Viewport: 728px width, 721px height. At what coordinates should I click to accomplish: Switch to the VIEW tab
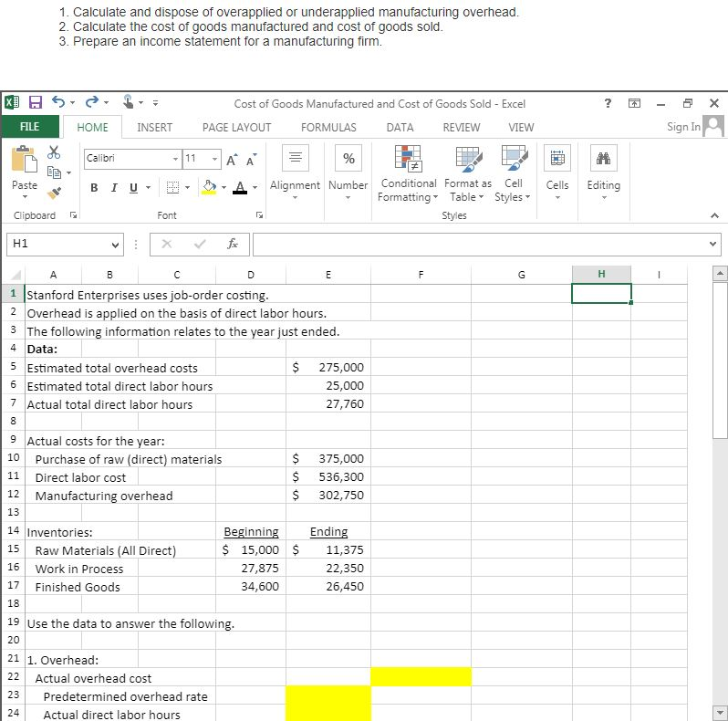pos(521,127)
